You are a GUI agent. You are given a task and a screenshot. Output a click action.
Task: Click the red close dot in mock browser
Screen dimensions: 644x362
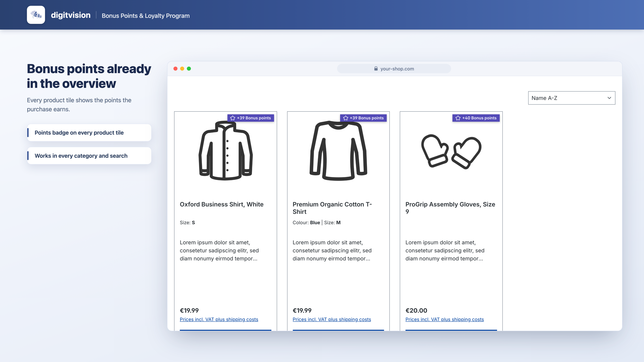click(175, 69)
